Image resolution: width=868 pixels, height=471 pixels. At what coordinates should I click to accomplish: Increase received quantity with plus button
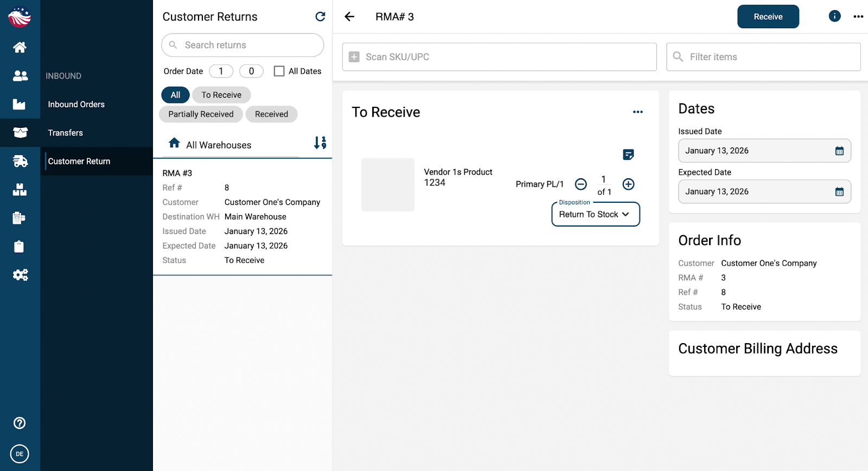pyautogui.click(x=628, y=184)
